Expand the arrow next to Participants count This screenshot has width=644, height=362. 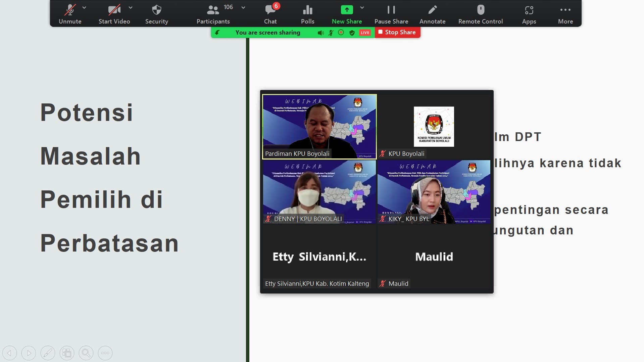click(243, 7)
